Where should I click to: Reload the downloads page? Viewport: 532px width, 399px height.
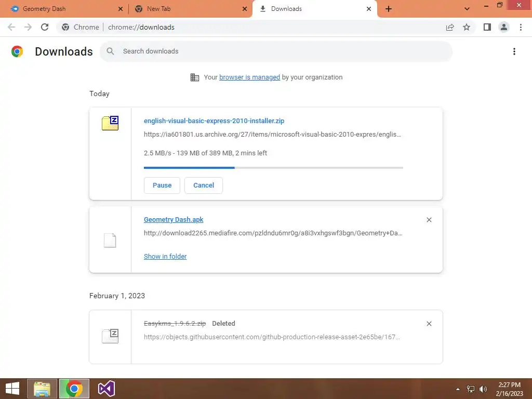click(45, 27)
